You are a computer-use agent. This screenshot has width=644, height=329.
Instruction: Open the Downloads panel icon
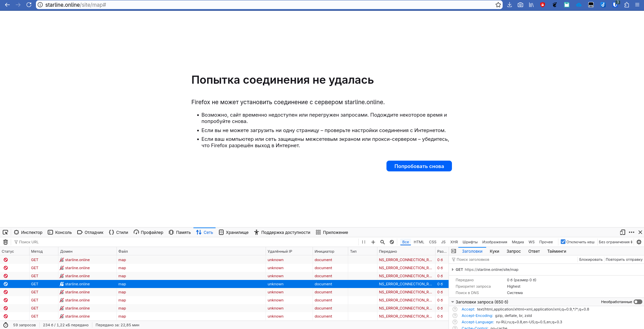click(509, 5)
